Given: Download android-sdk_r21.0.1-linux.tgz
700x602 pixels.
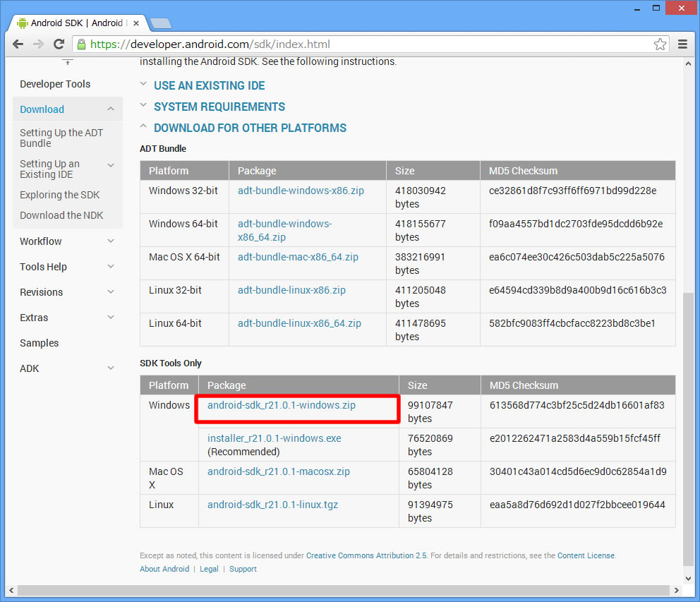Looking at the screenshot, I should tap(273, 505).
